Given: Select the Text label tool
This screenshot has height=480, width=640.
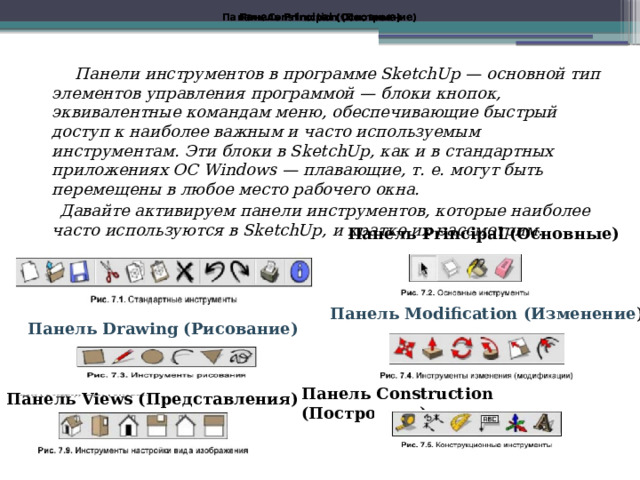Looking at the screenshot, I should [489, 423].
